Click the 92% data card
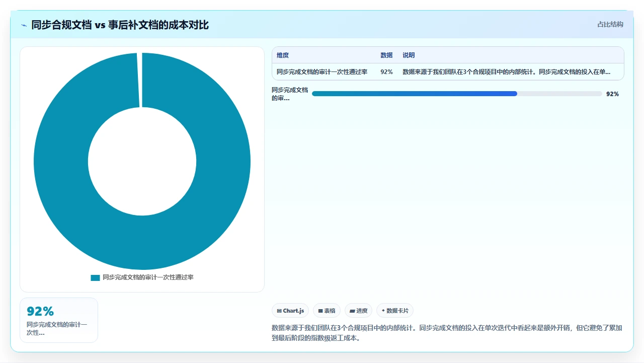 [x=59, y=320]
